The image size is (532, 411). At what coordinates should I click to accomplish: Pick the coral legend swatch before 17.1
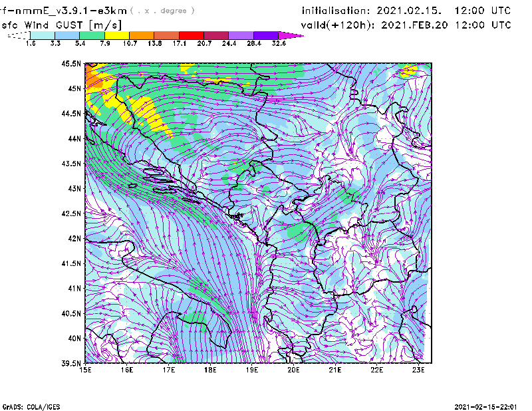point(167,35)
